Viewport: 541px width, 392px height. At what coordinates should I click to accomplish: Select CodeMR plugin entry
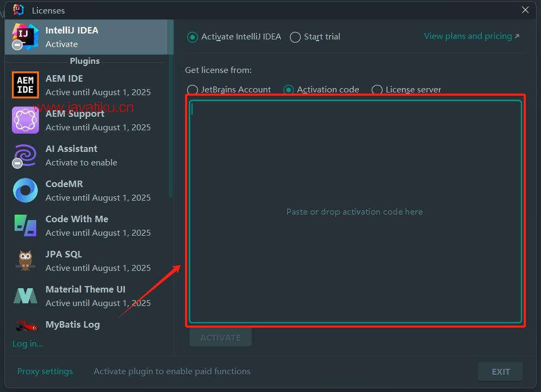point(86,191)
